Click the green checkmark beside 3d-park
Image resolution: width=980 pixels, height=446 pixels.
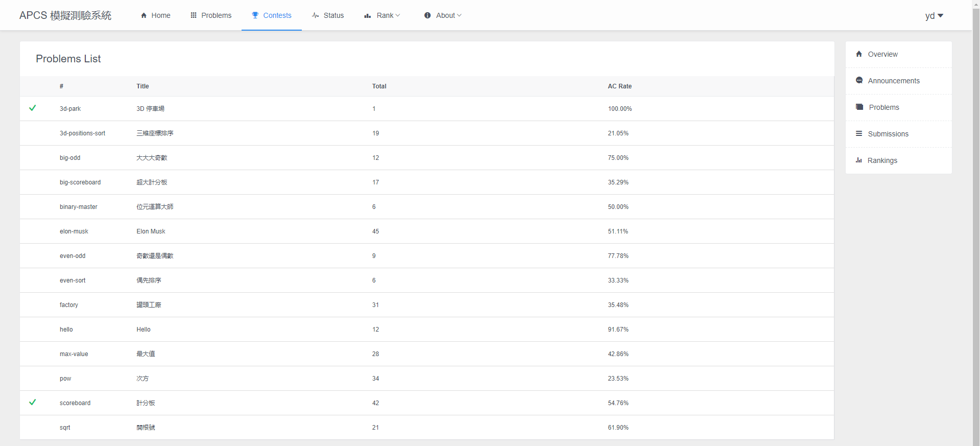(33, 108)
